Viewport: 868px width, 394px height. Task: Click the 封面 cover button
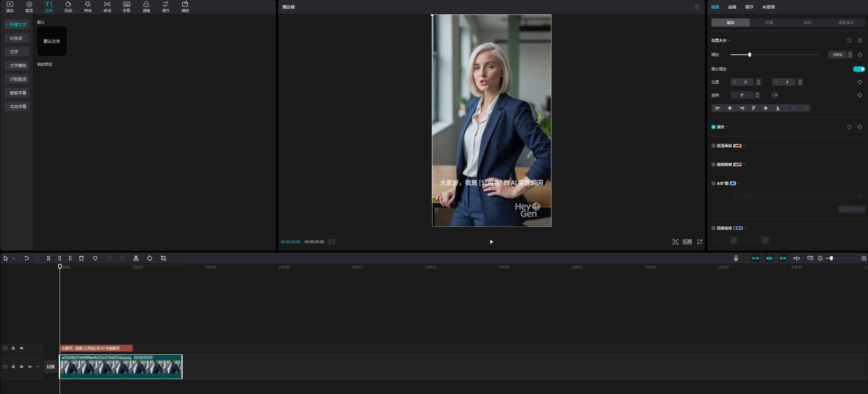(x=51, y=367)
